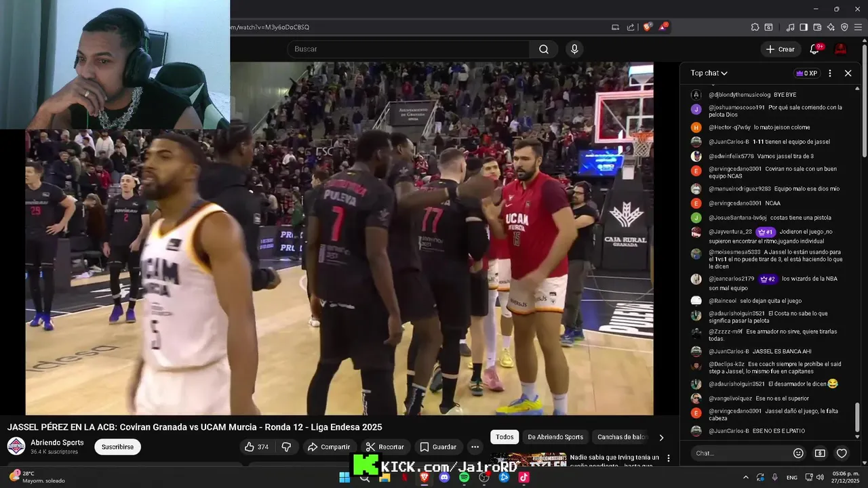This screenshot has height=488, width=868.
Task: Click the ENG language indicator
Action: (x=791, y=477)
